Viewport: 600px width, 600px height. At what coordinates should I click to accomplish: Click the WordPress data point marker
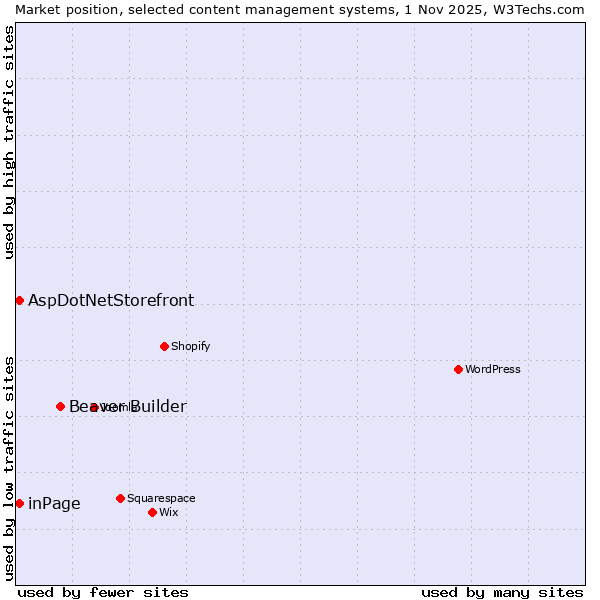pos(458,369)
